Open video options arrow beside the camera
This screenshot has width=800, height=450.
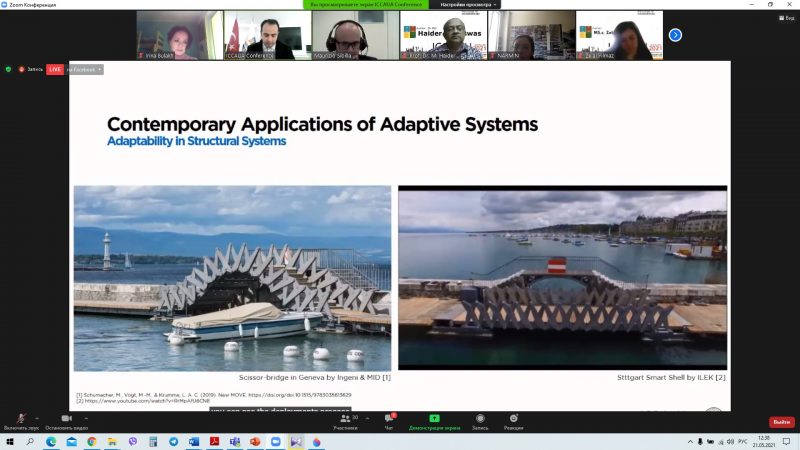(x=86, y=418)
